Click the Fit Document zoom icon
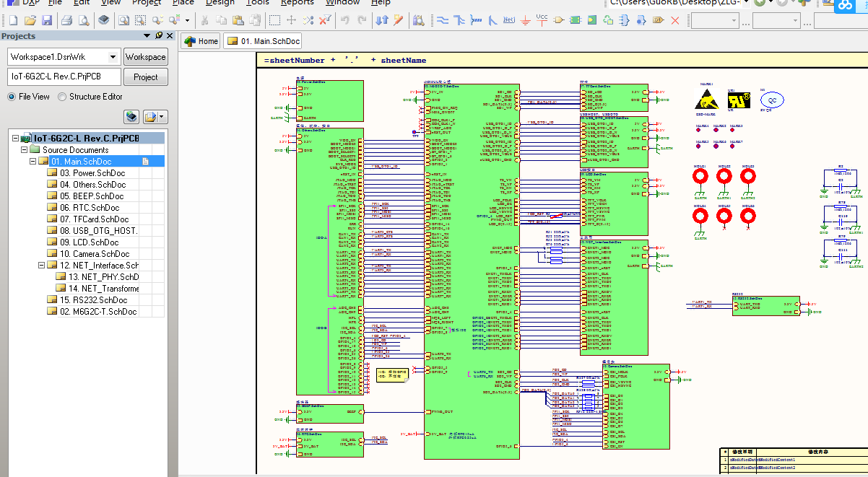 click(123, 20)
